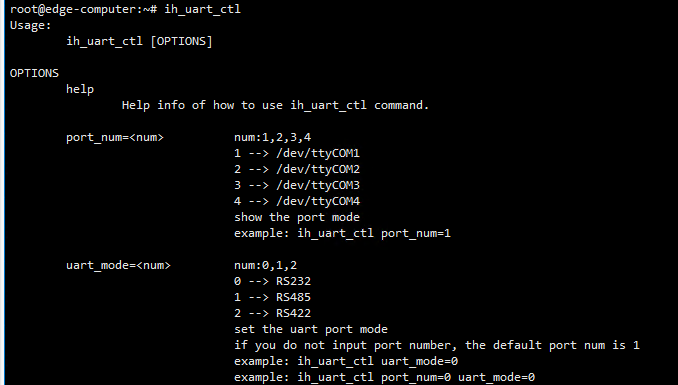Click the /dev/ttyCOM4 device path
Image resolution: width=678 pixels, height=385 pixels.
point(318,202)
